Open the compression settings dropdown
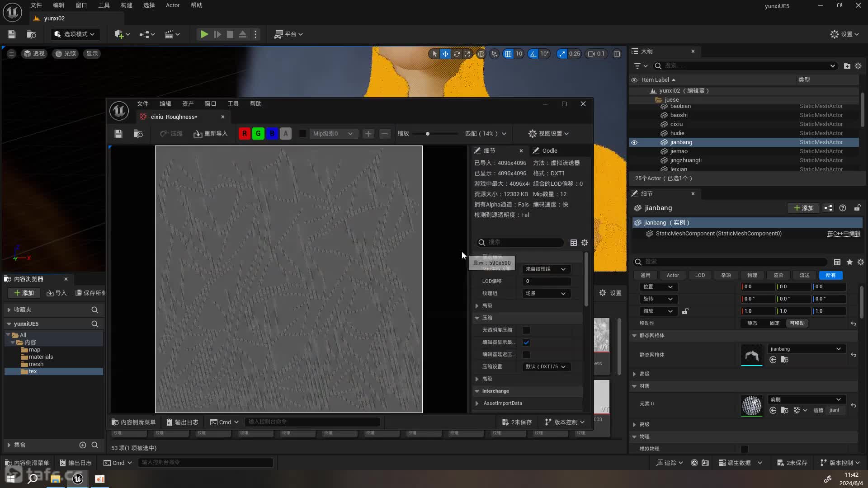 (x=546, y=367)
